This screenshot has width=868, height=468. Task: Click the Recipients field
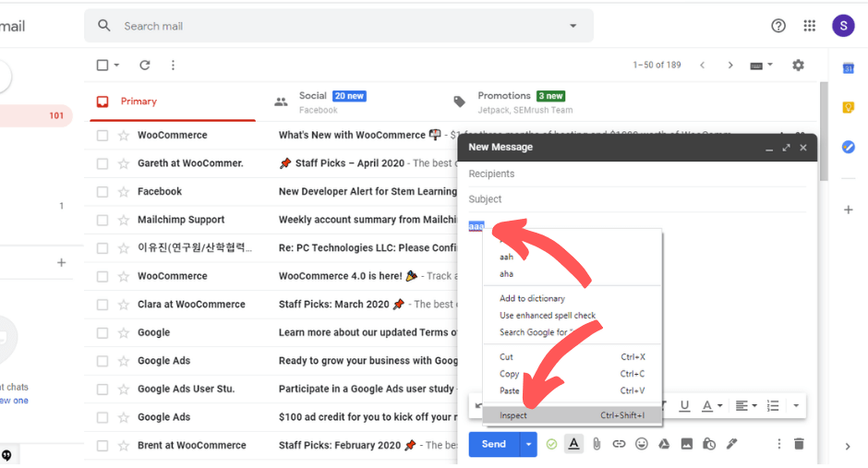pyautogui.click(x=636, y=174)
